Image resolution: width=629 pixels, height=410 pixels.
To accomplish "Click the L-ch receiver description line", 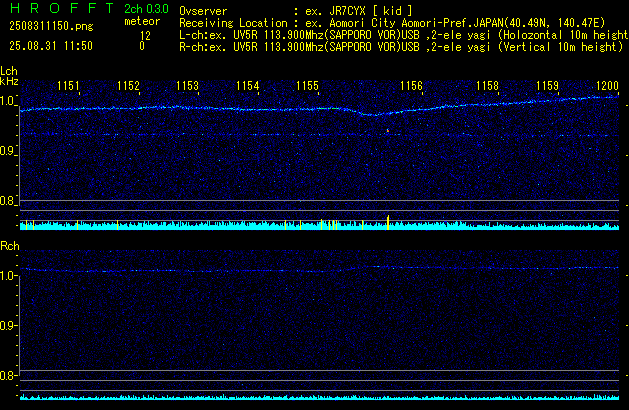I will pos(404,35).
